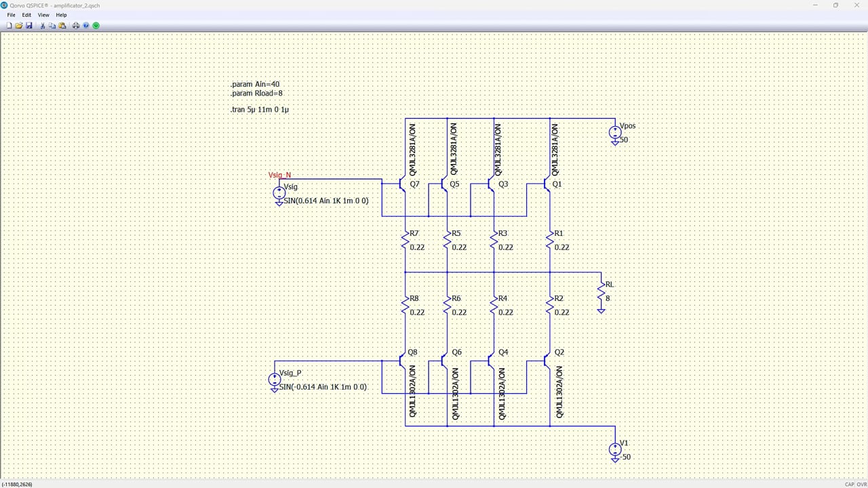The image size is (868, 488).
Task: Open the Help menu
Action: pos(61,15)
